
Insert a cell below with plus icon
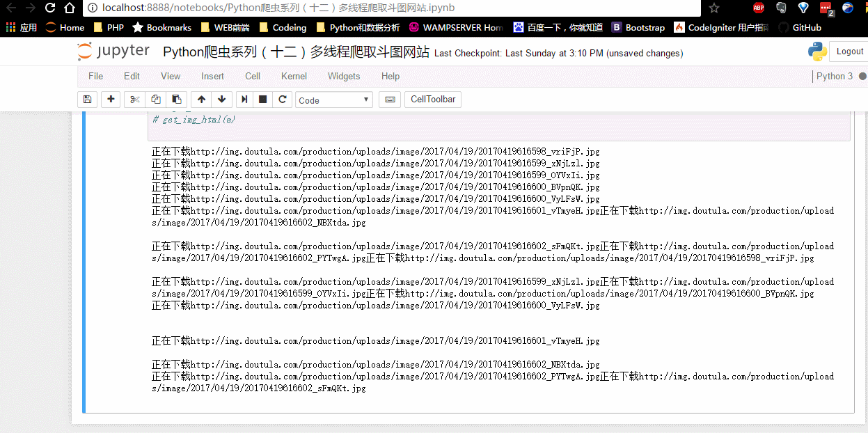click(111, 100)
